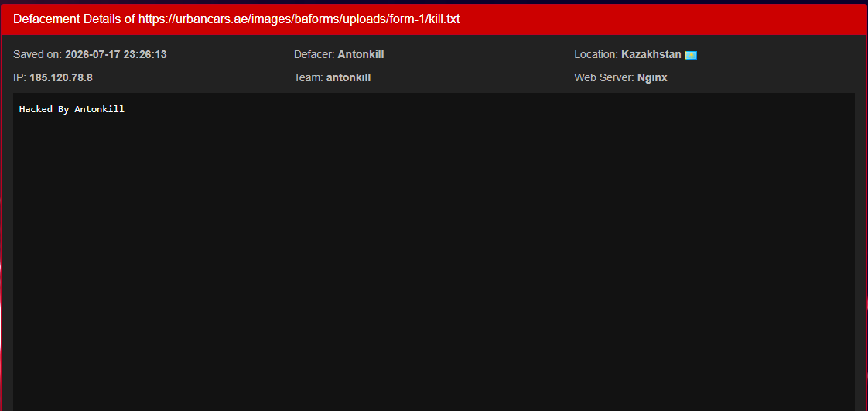Click the web server value Nginx
The width and height of the screenshot is (868, 411).
(x=652, y=77)
